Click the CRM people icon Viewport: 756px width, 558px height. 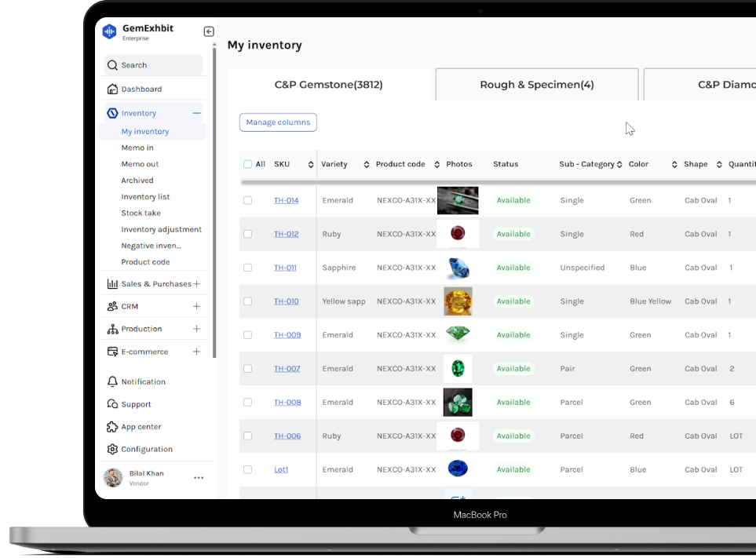(112, 306)
